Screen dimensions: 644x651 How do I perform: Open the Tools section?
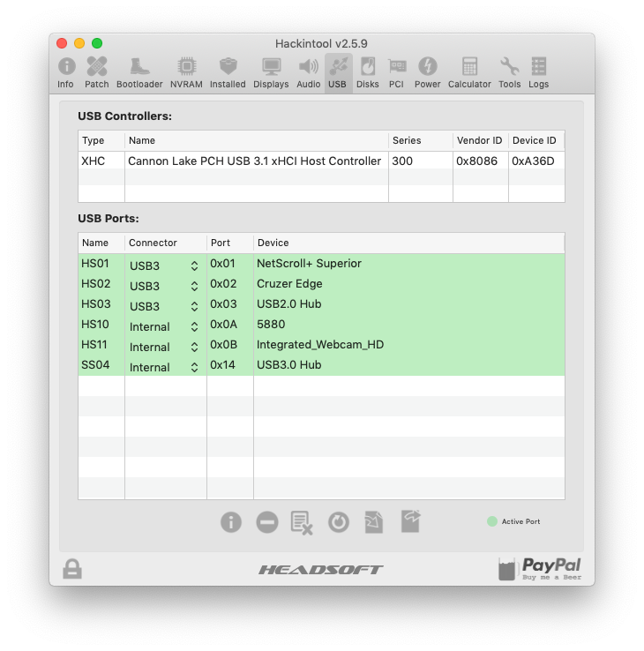(x=510, y=73)
